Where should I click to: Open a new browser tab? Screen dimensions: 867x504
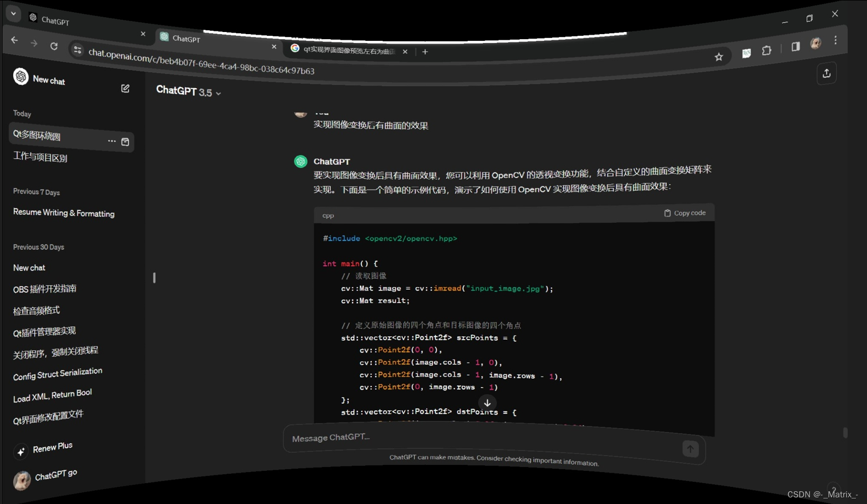(x=425, y=52)
